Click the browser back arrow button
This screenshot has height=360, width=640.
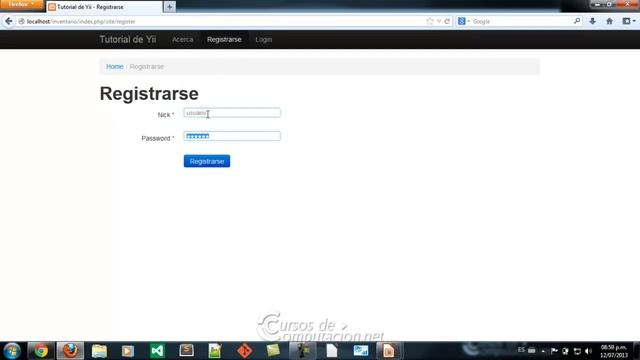(x=9, y=21)
